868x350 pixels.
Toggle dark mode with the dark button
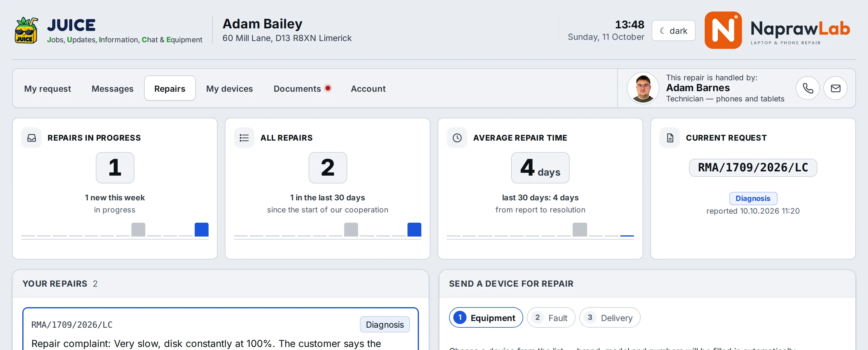[x=673, y=31]
